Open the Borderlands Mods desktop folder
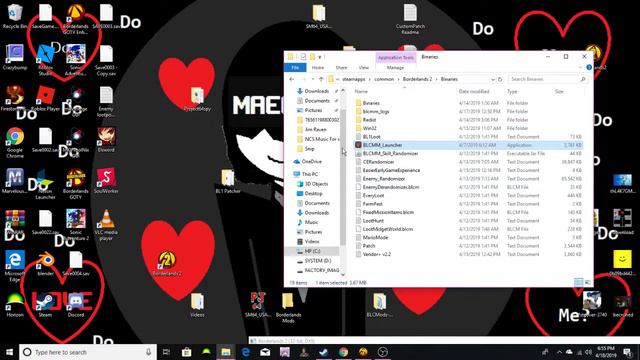This screenshot has width=640, height=360. 288,308
